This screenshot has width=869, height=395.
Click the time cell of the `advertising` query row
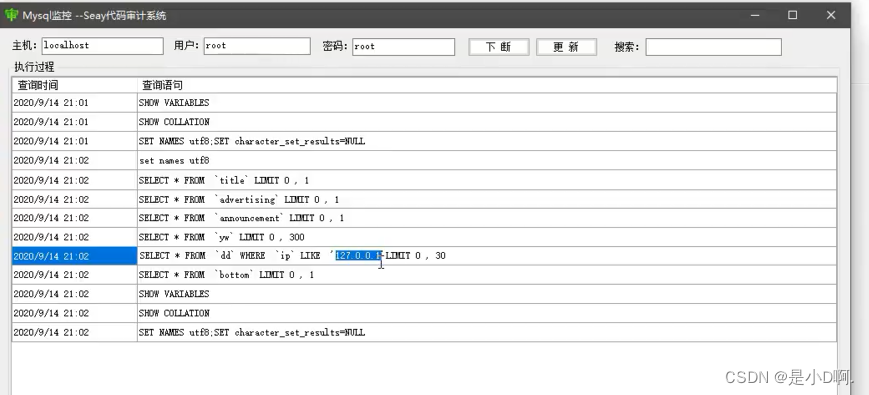click(75, 199)
